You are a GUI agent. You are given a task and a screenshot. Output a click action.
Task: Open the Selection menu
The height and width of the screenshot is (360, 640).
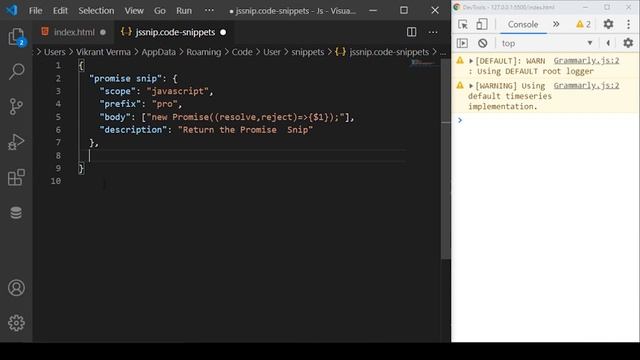click(x=96, y=11)
